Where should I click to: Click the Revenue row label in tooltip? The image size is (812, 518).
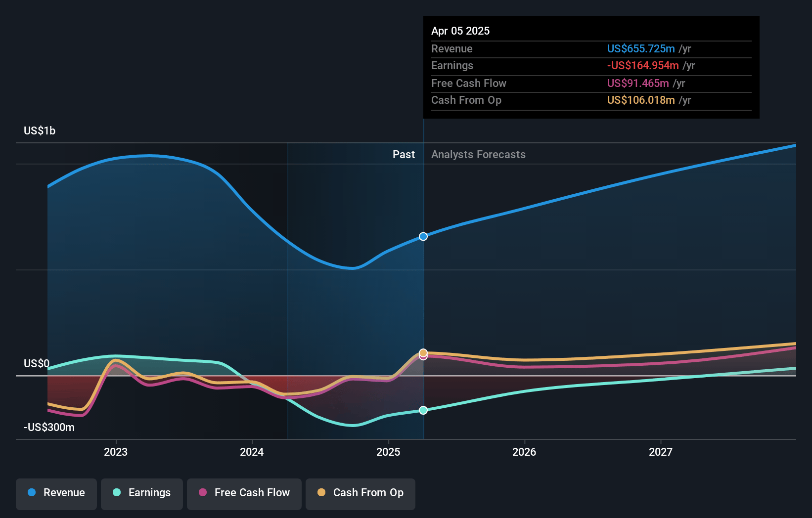click(452, 48)
